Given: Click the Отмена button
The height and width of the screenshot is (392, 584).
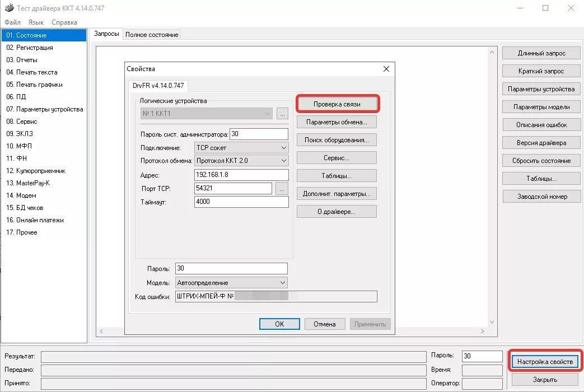Looking at the screenshot, I should coord(325,324).
